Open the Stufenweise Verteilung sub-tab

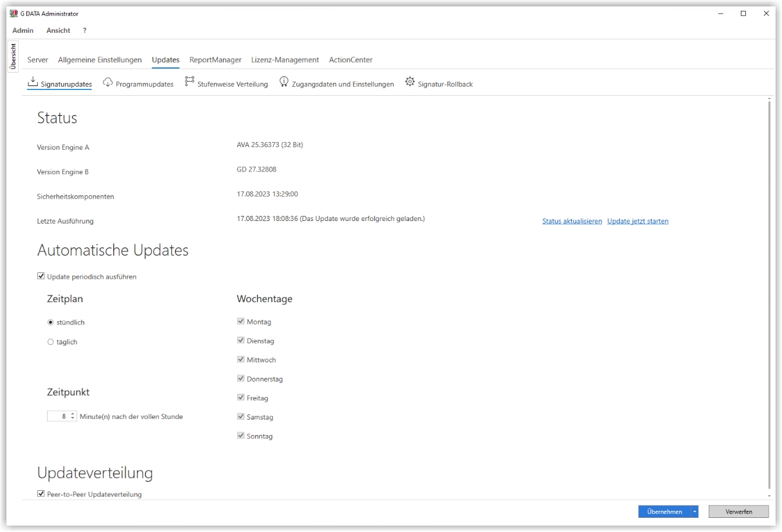(x=226, y=84)
